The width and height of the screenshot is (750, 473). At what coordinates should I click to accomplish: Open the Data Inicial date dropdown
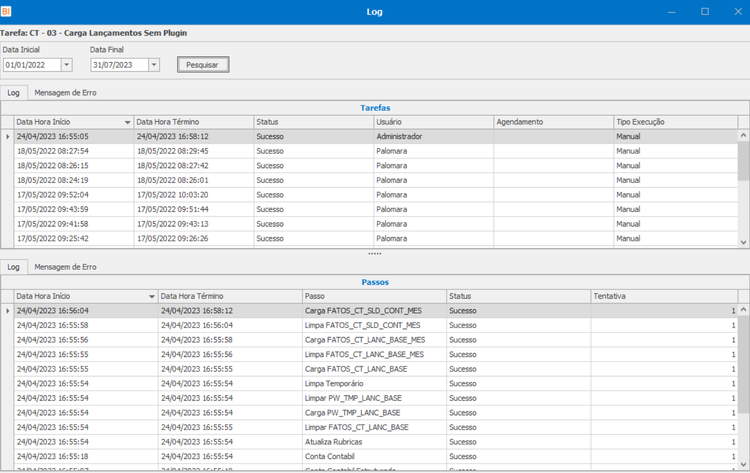click(x=67, y=65)
